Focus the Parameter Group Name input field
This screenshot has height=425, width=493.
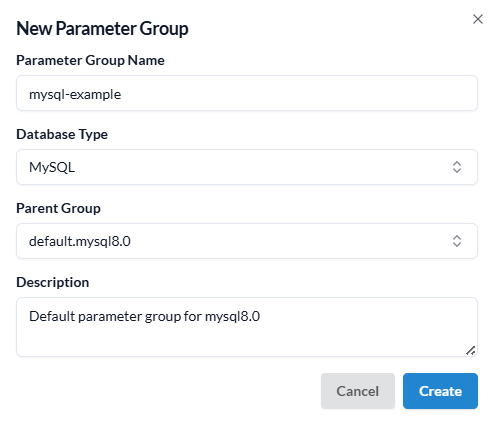click(x=247, y=93)
